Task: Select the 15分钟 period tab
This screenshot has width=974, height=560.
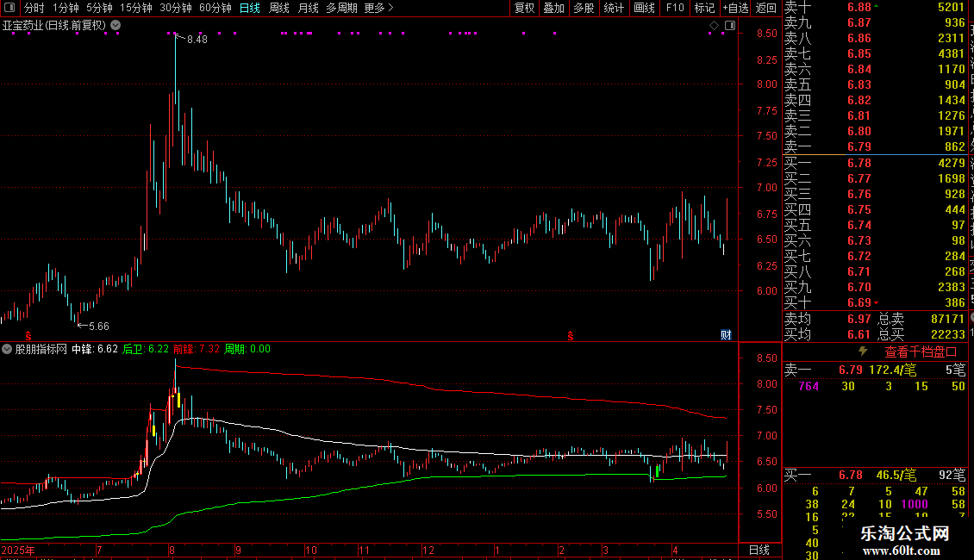Action: tap(136, 8)
